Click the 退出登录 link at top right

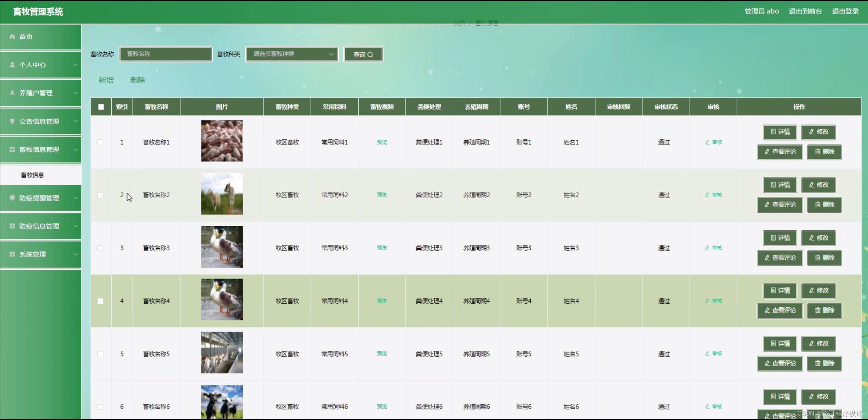845,11
